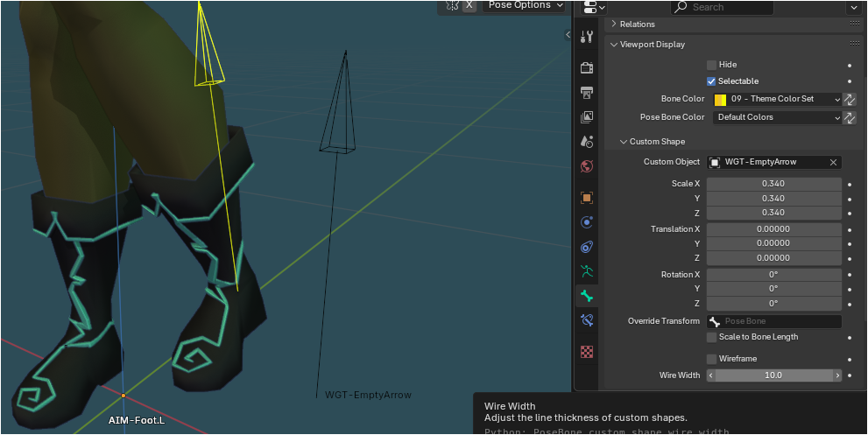
Task: Click the Translation X value field
Action: (774, 229)
